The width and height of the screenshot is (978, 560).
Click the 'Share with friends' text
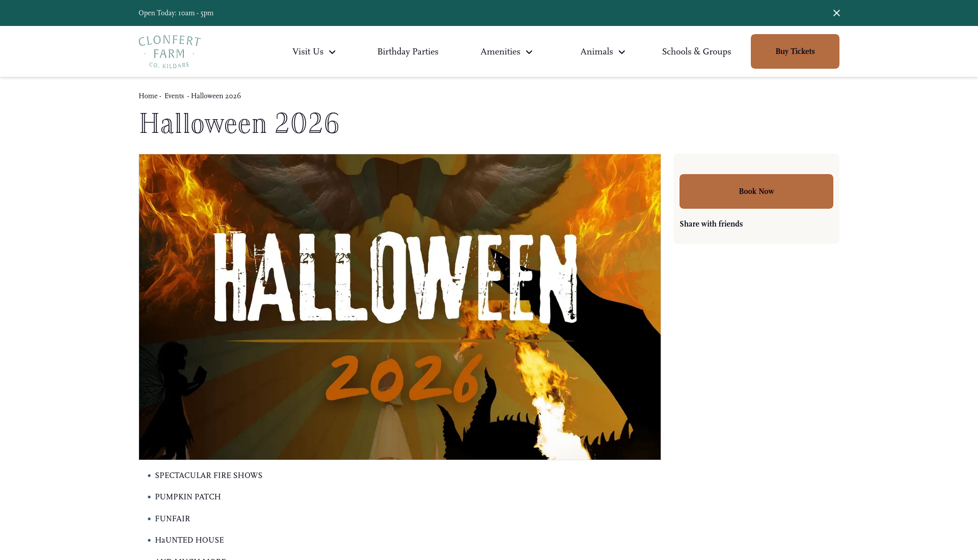pyautogui.click(x=711, y=224)
